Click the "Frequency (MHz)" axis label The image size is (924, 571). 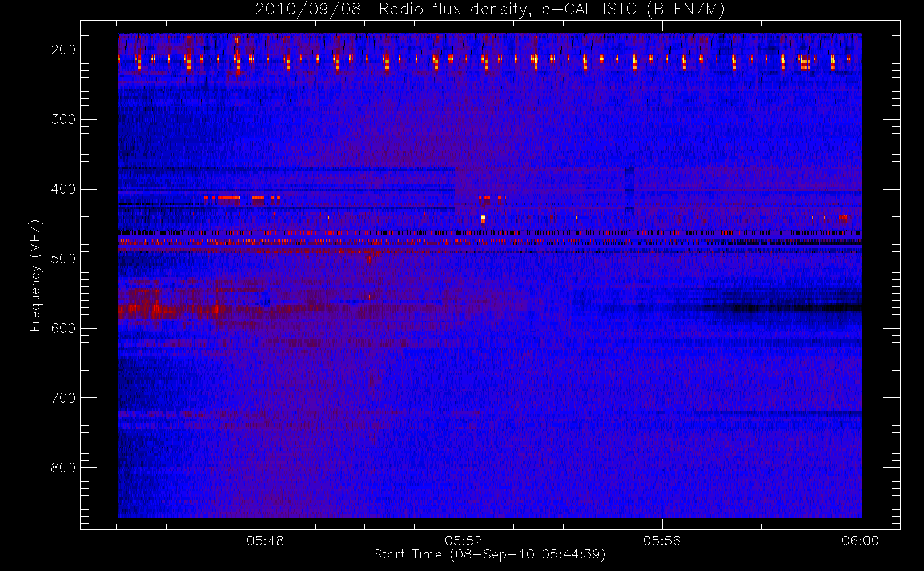35,275
